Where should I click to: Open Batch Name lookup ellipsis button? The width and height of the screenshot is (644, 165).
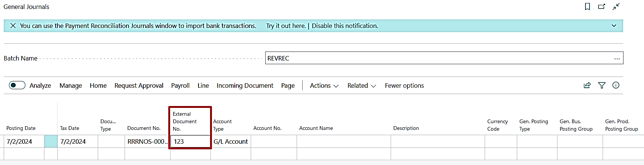pos(617,58)
